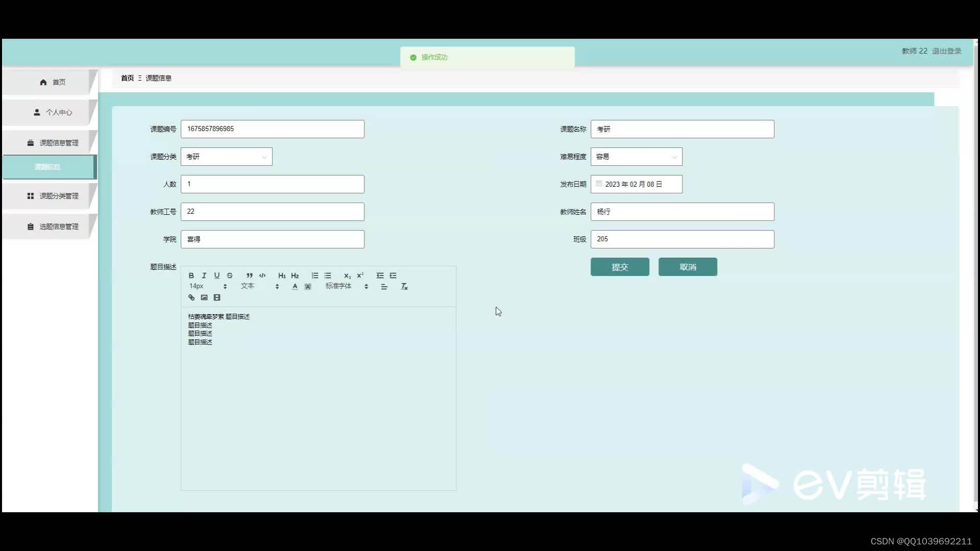Click the 人数 input field
The image size is (980, 551).
273,184
